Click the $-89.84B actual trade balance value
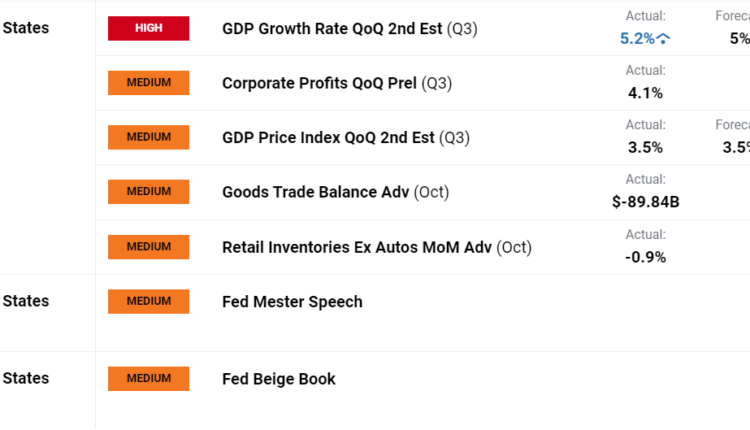 click(x=645, y=202)
